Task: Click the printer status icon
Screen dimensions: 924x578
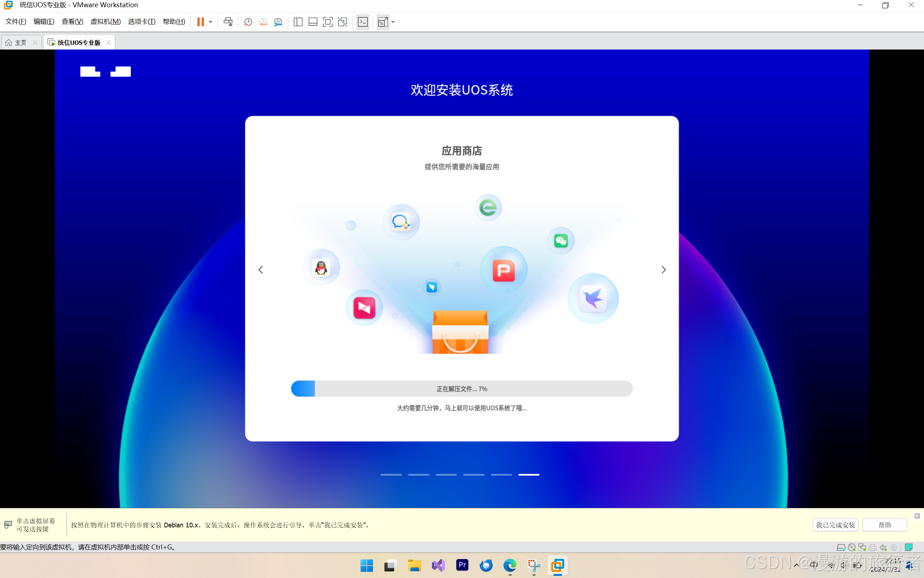Action: point(873,547)
